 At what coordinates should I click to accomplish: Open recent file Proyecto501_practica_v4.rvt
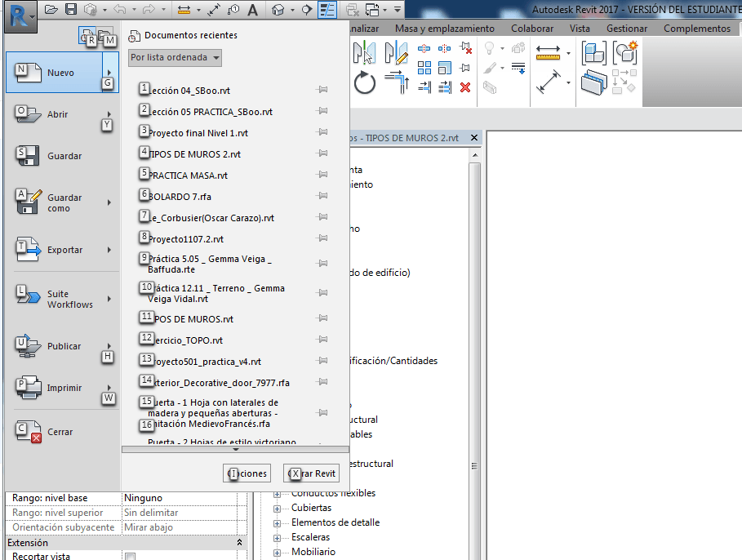[x=206, y=361]
